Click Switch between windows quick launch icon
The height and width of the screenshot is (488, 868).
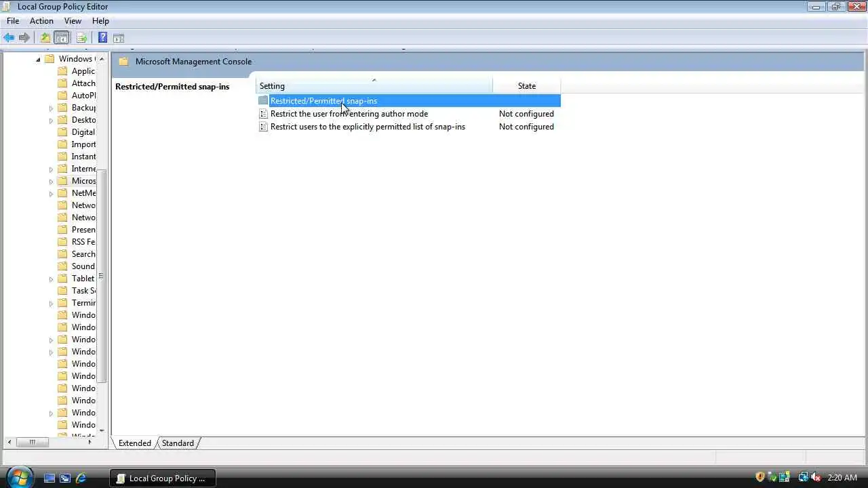[65, 478]
